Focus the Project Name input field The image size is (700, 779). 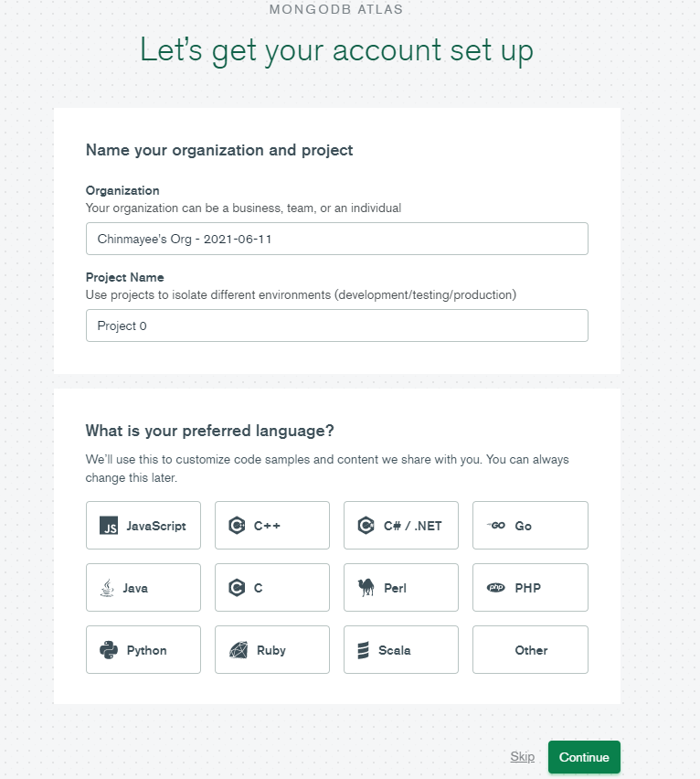tap(337, 325)
